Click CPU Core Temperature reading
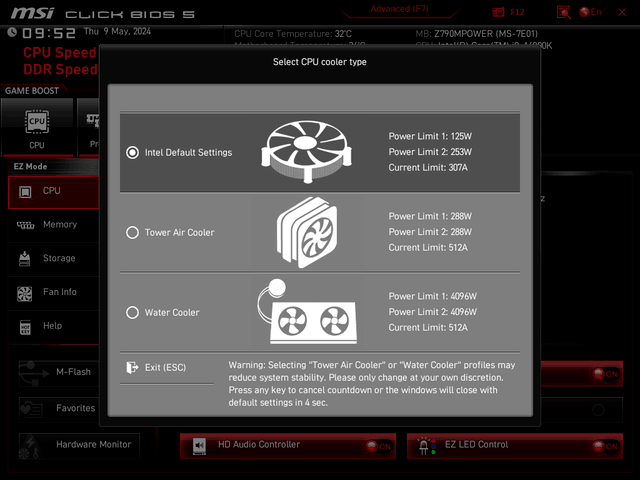The image size is (640, 480). (293, 34)
